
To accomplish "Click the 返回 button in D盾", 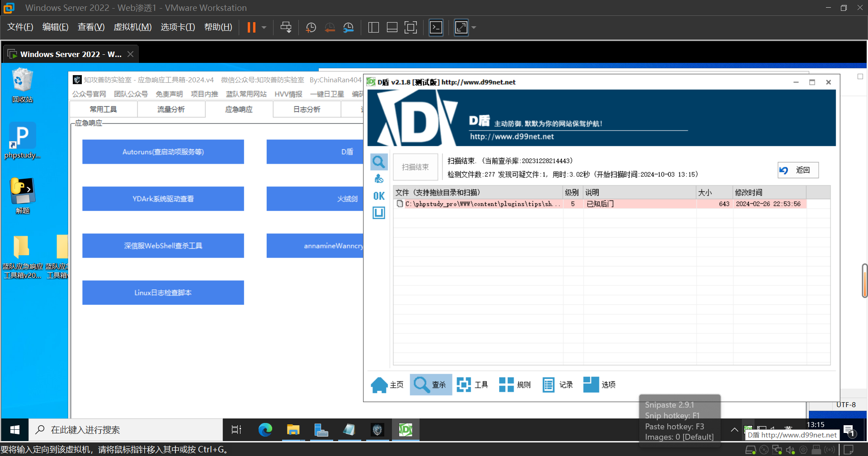I will [x=798, y=170].
